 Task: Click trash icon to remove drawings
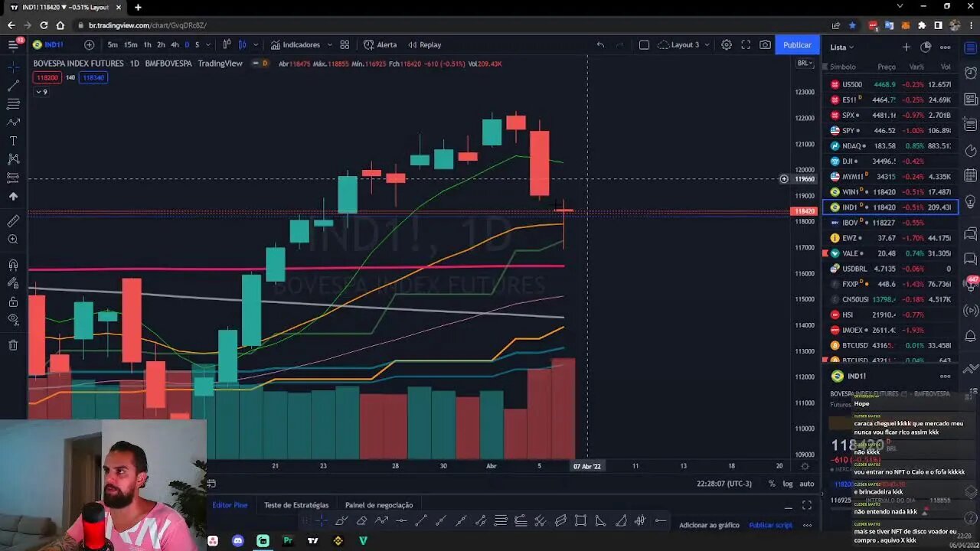[13, 345]
